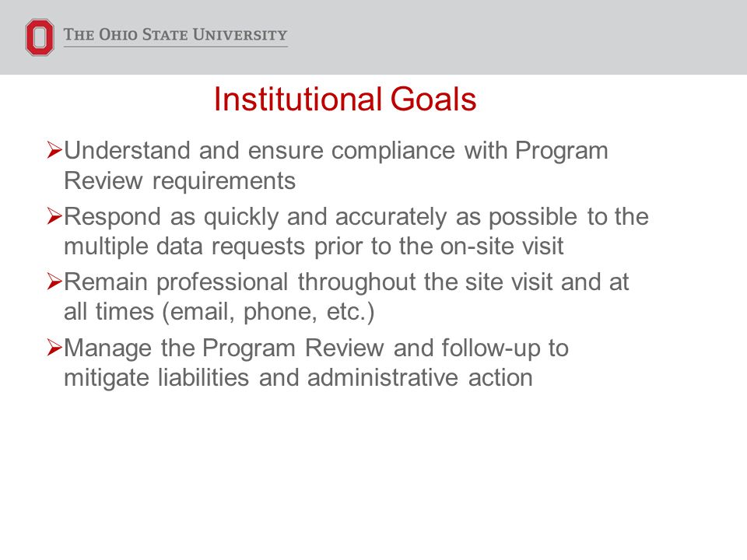Click the text 'Respond as quickly and accurately'
Screen dimensions: 747x560
pos(255,217)
